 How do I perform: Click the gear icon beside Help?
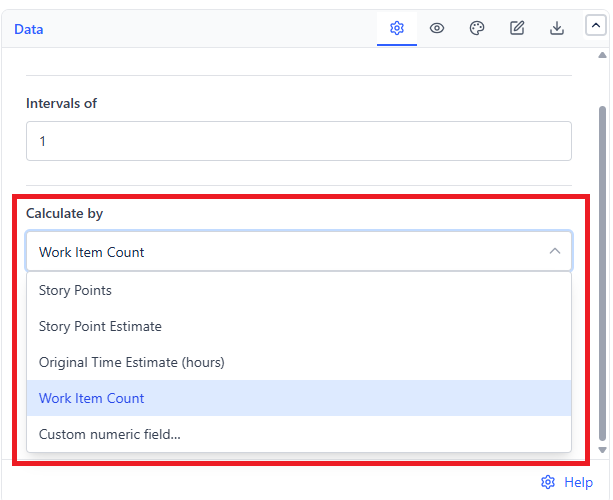[548, 482]
